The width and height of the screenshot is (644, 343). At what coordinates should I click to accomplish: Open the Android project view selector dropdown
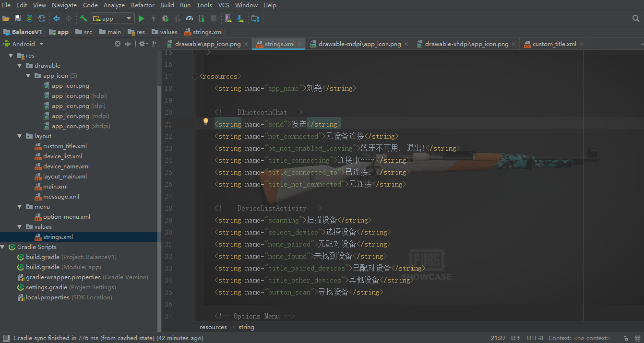coord(24,44)
